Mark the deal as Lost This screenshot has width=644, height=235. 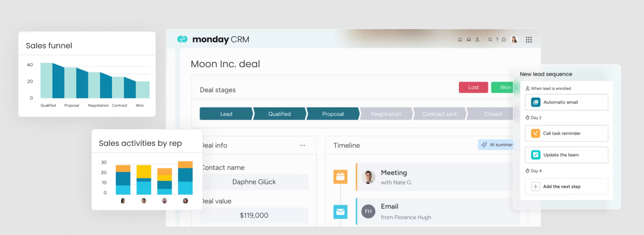[x=473, y=87]
